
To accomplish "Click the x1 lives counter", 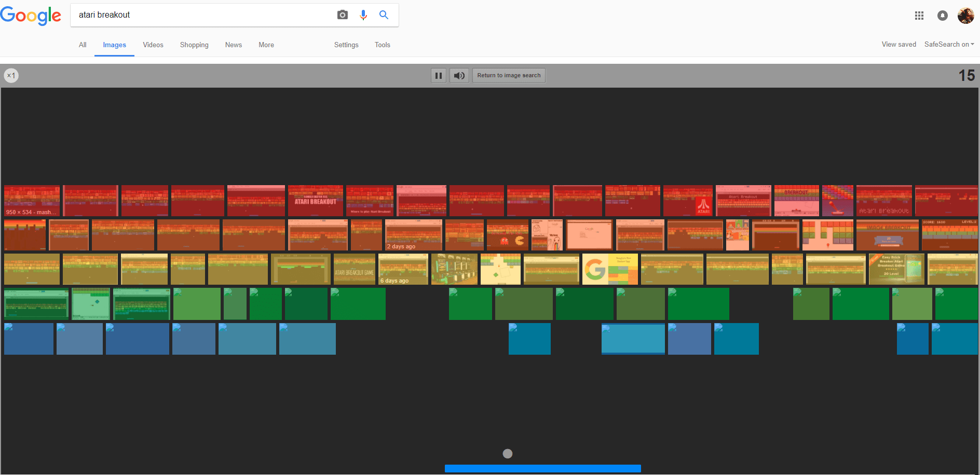I will pyautogui.click(x=11, y=76).
